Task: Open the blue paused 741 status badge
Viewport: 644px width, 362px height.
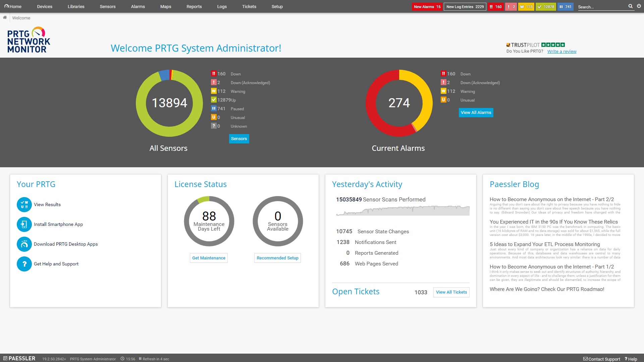Action: [566, 7]
